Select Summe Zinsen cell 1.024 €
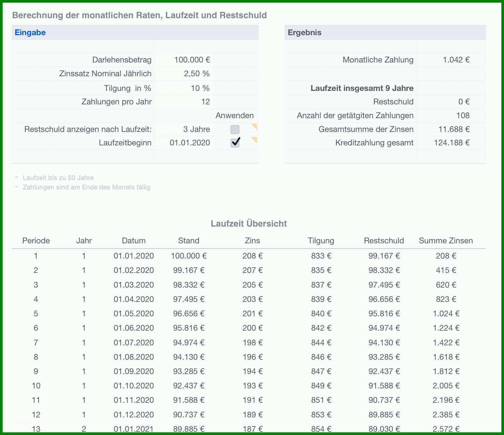This screenshot has height=435, width=504. [446, 314]
